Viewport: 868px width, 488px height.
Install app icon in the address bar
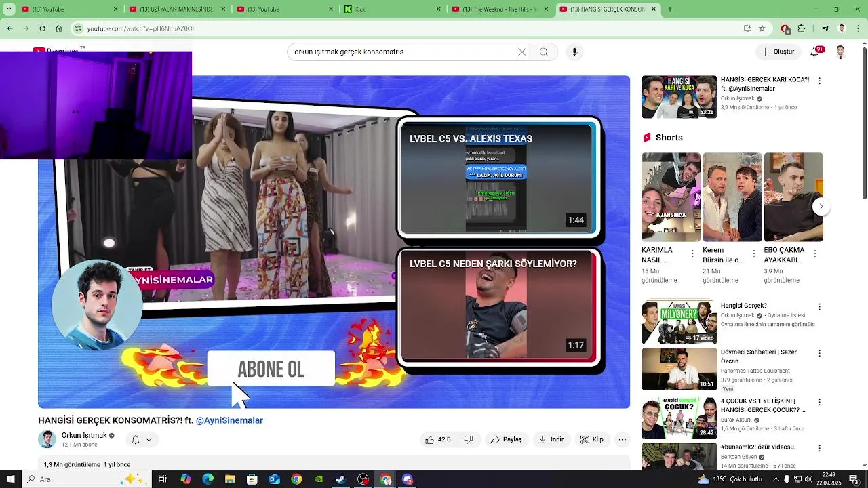point(747,28)
